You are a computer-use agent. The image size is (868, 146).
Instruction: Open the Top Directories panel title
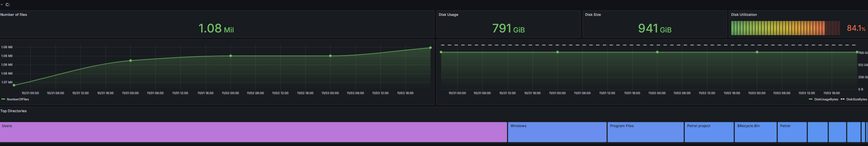[x=13, y=111]
